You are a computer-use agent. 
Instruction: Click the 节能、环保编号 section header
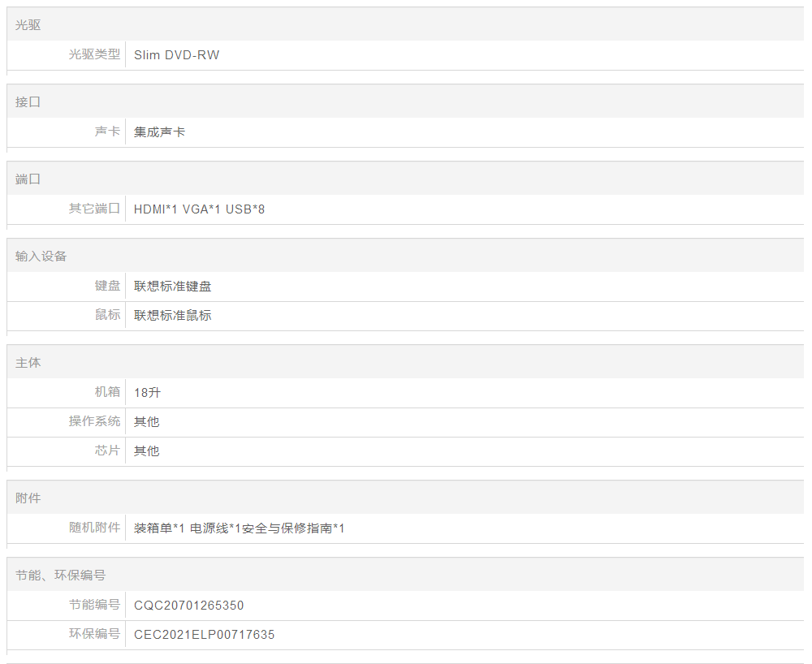[x=61, y=576]
